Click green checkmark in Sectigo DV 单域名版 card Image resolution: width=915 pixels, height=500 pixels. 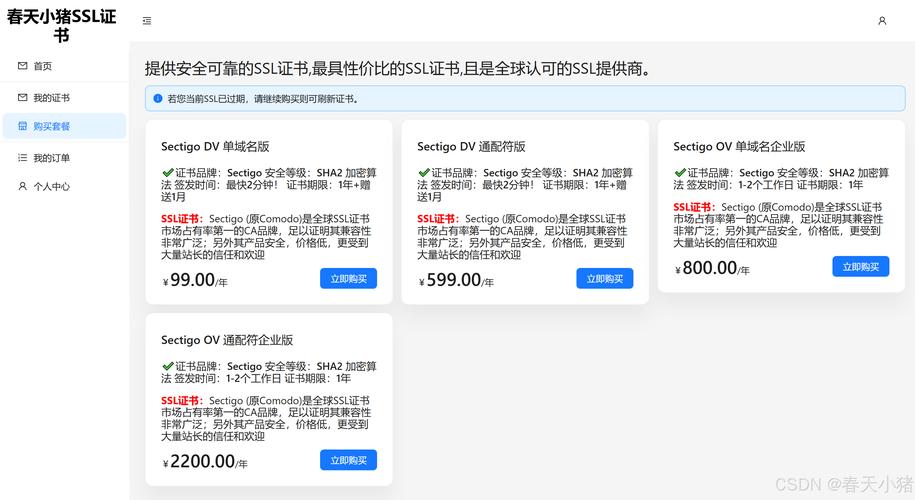(x=168, y=173)
